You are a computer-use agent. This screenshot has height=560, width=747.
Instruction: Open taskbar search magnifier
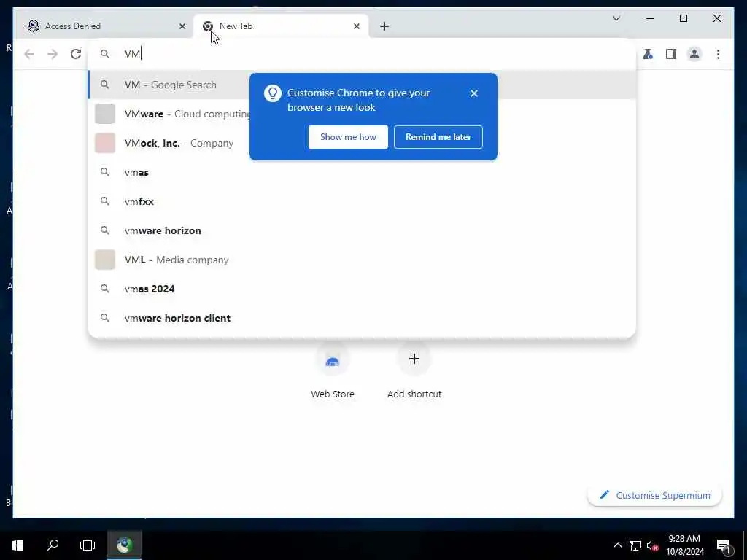click(x=53, y=545)
